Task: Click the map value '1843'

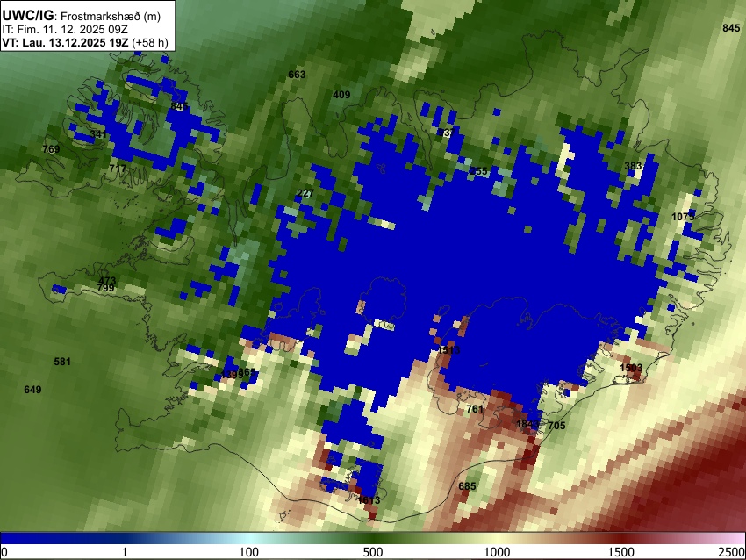Action: pyautogui.click(x=527, y=424)
